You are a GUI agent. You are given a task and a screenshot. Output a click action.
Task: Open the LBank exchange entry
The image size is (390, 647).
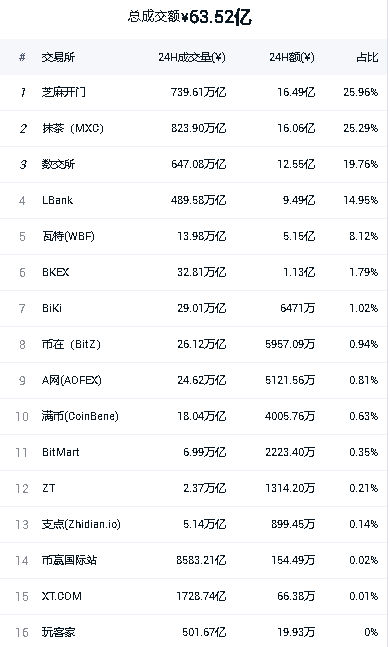(x=193, y=201)
